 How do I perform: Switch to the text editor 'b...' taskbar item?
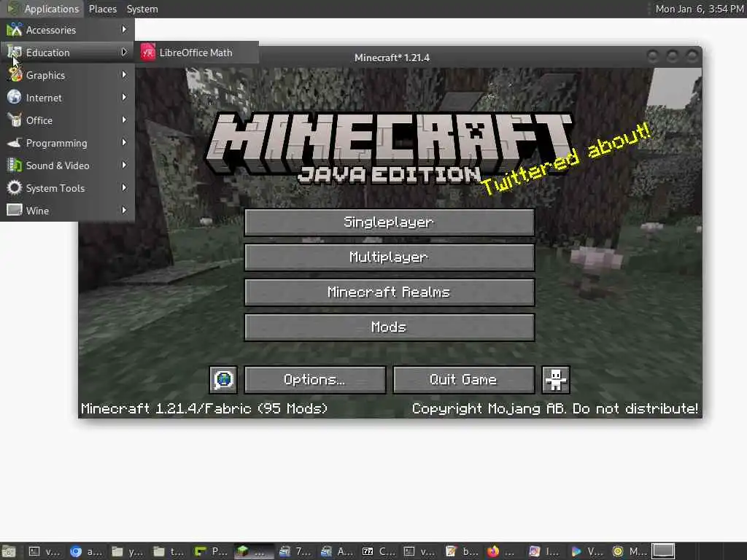[x=462, y=551]
